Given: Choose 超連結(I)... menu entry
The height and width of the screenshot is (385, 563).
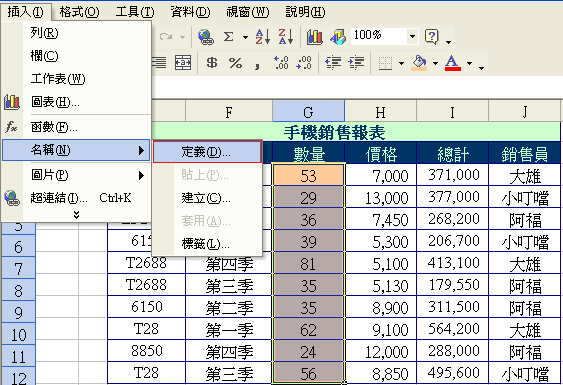Looking at the screenshot, I should pyautogui.click(x=76, y=198).
